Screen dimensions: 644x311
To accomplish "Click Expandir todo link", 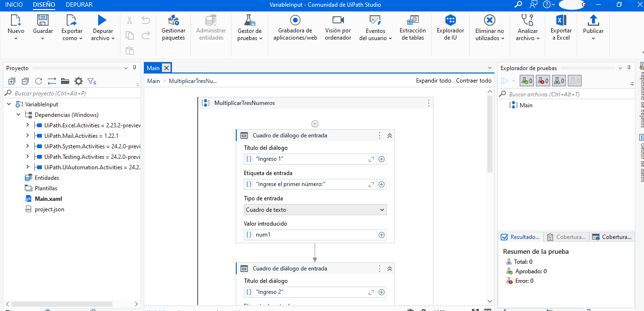I will point(433,81).
